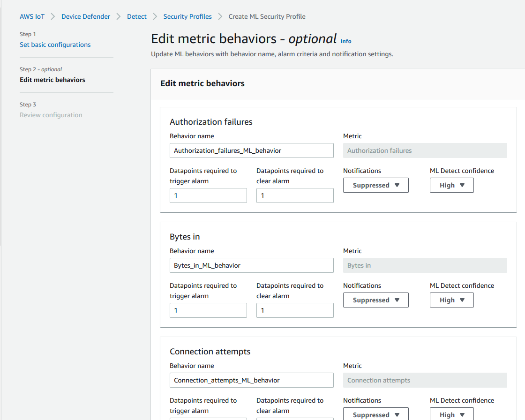The height and width of the screenshot is (420, 525).
Task: Click the Info link next to the page title
Action: 345,41
